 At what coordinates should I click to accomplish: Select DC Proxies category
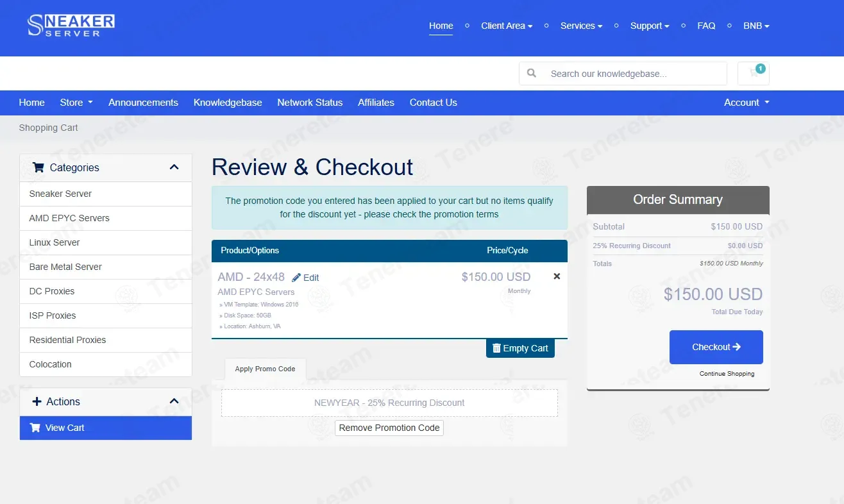tap(106, 291)
